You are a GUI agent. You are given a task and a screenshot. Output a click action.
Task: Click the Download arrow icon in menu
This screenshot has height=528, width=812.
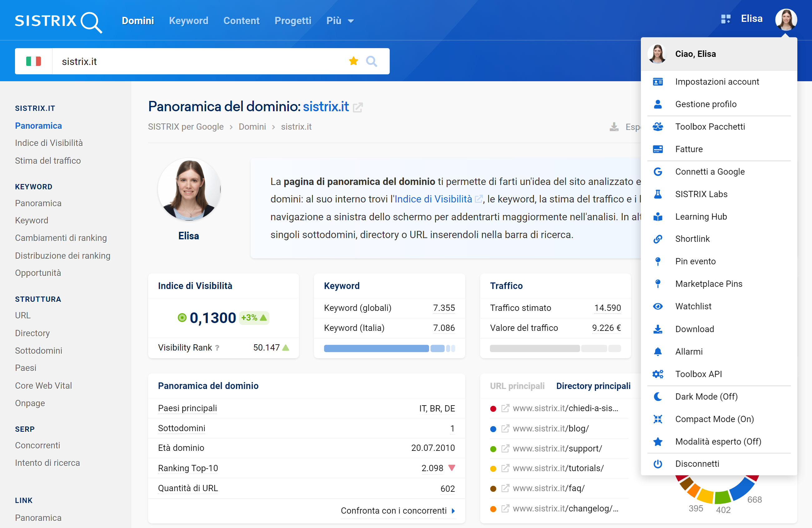coord(657,329)
